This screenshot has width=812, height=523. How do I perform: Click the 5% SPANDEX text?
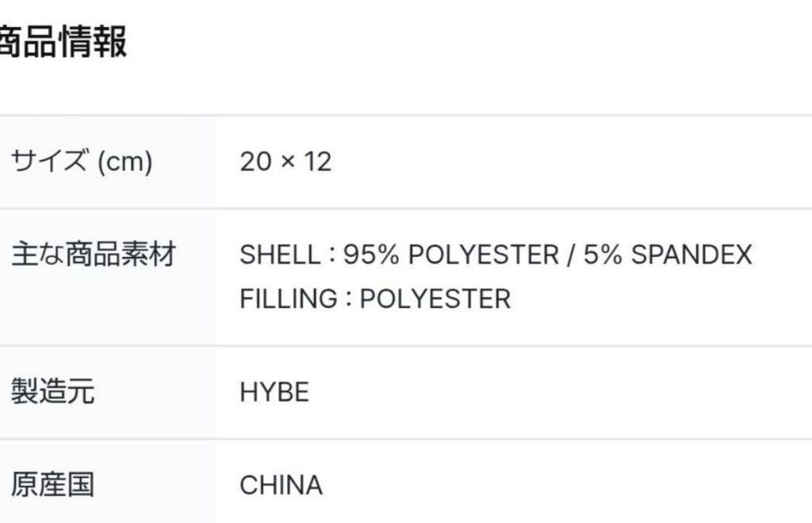(668, 255)
